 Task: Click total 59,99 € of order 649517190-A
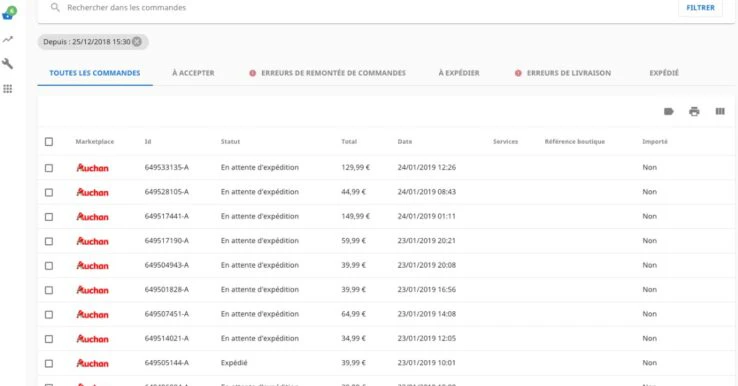click(x=353, y=241)
